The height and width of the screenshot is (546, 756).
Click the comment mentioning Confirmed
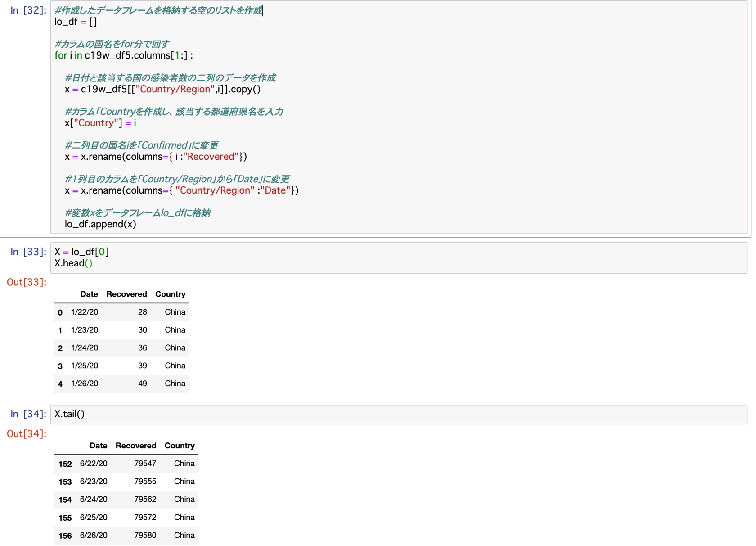pos(141,145)
